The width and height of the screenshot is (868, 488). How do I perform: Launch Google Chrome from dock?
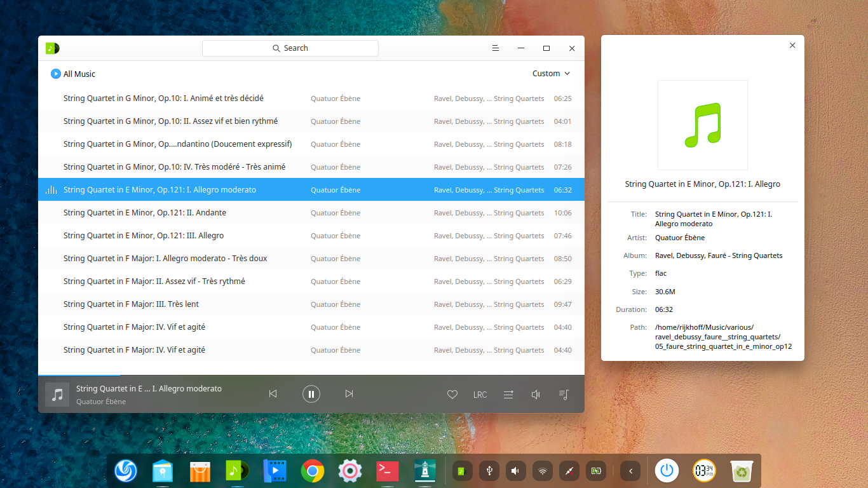point(312,471)
